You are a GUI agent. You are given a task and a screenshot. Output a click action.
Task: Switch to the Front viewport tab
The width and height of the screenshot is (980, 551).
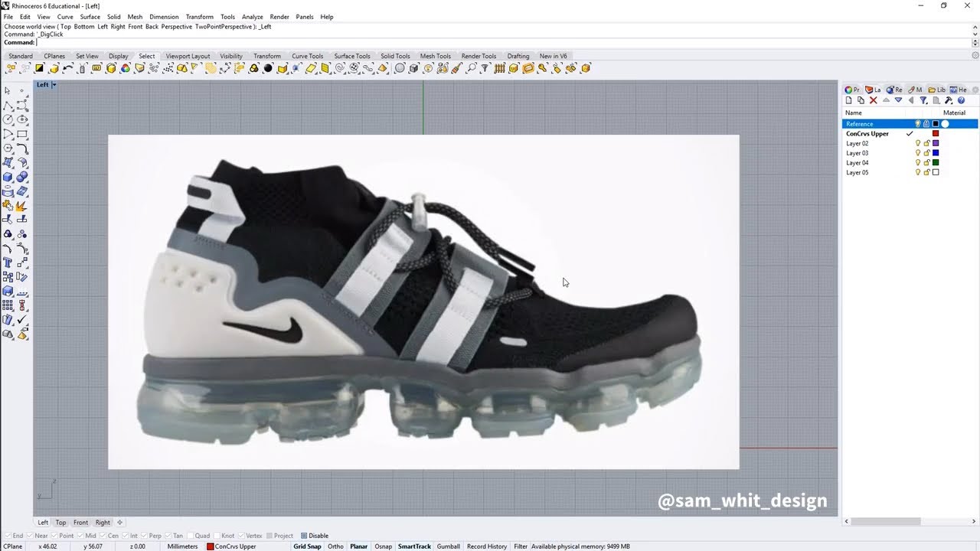tap(80, 523)
